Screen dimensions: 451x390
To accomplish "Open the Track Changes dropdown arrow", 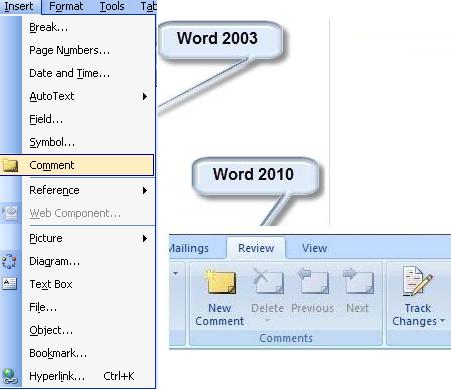I will coord(442,321).
